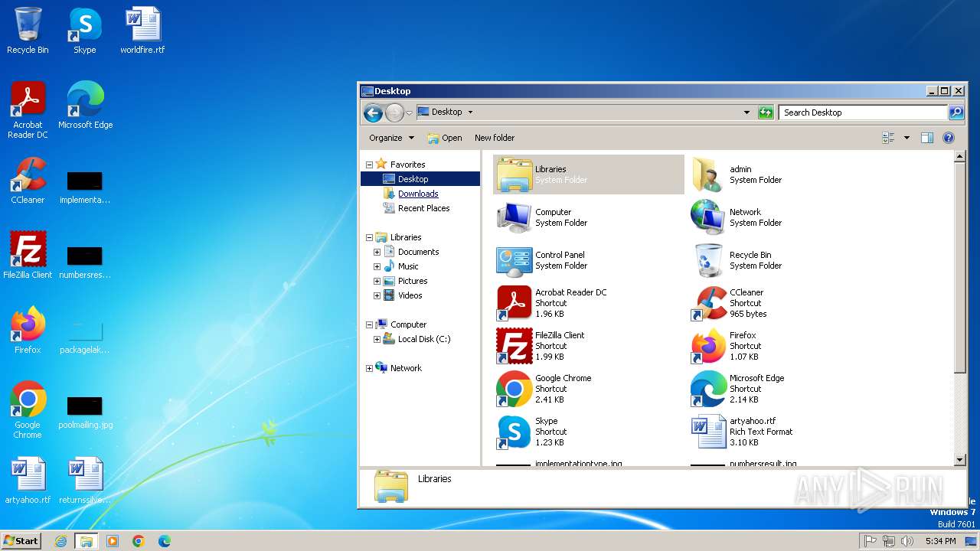Collapse Computer tree node
Screen dimensions: 980x551
click(369, 324)
